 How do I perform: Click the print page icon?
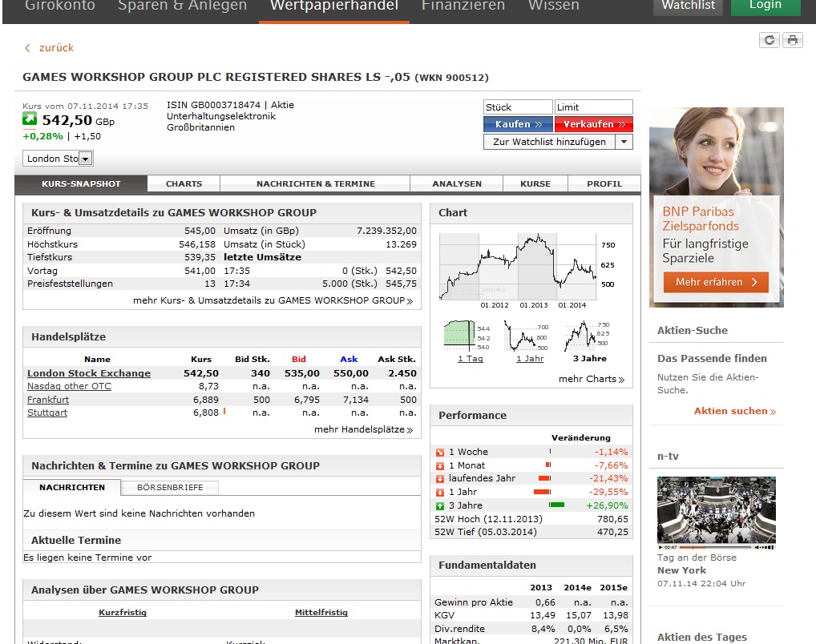(793, 40)
